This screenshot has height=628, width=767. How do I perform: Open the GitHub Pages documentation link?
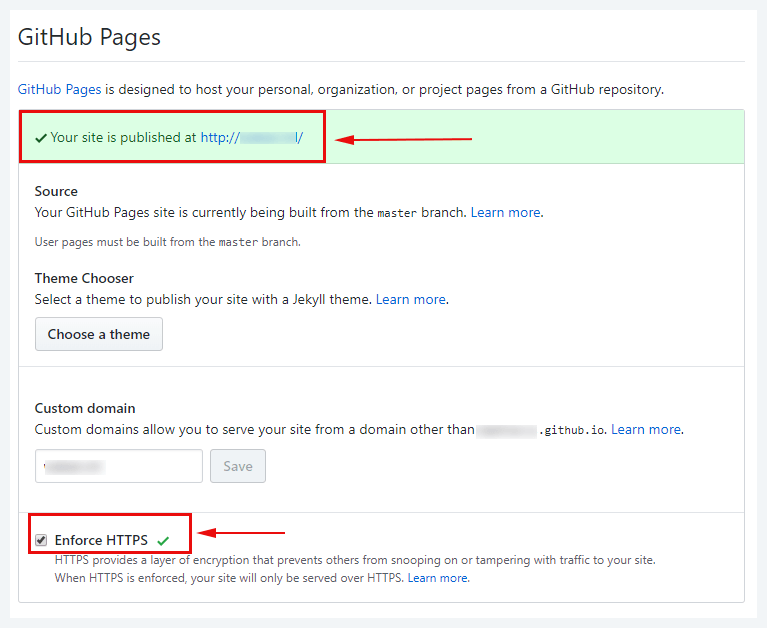pos(59,90)
